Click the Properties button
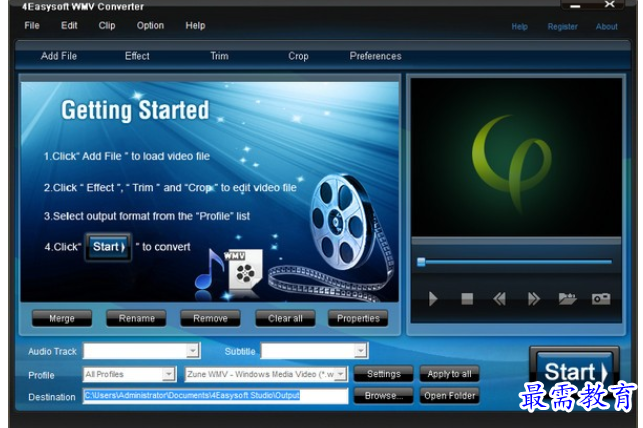 358,318
